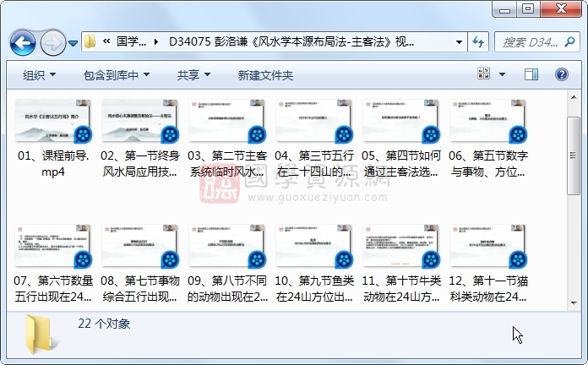This screenshot has width=588, height=365.
Task: Change view with the view icon
Action: click(x=484, y=74)
